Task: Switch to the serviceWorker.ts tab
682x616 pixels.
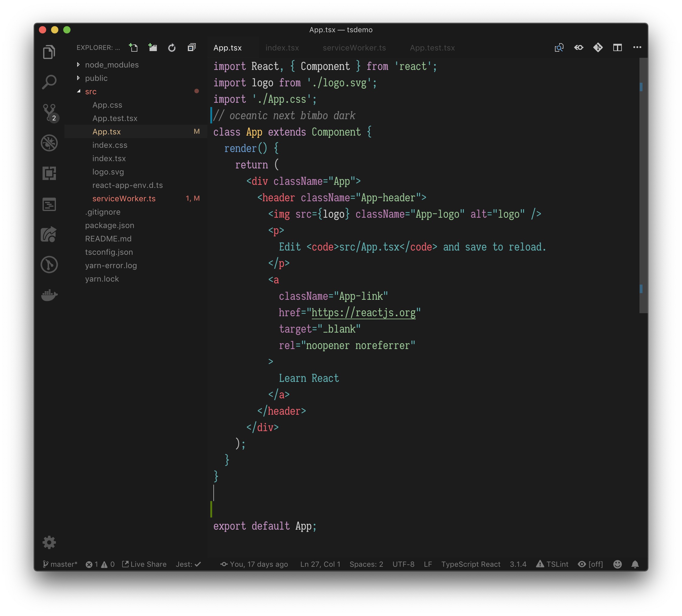Action: click(x=354, y=48)
